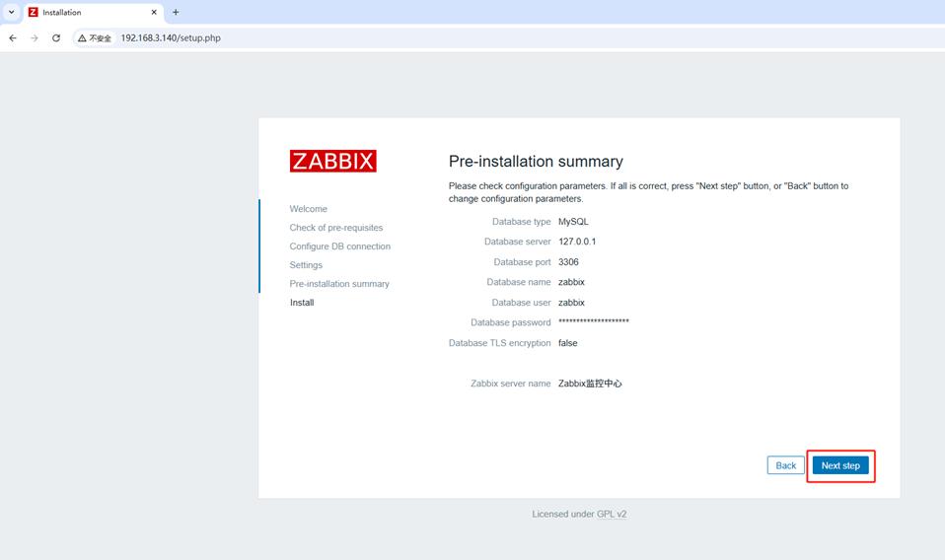Click the Database TLS encryption label
Image resolution: width=945 pixels, height=560 pixels.
[x=499, y=343]
